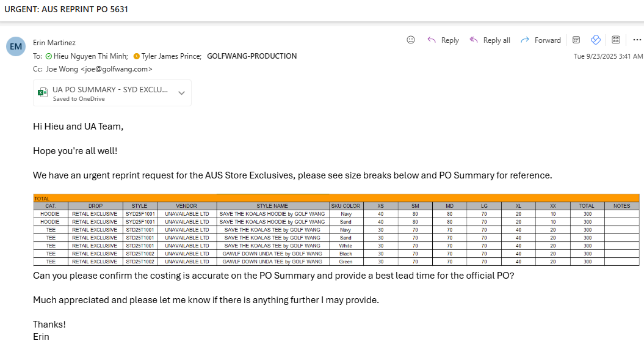The width and height of the screenshot is (644, 341).
Task: Forward this email
Action: click(x=540, y=40)
